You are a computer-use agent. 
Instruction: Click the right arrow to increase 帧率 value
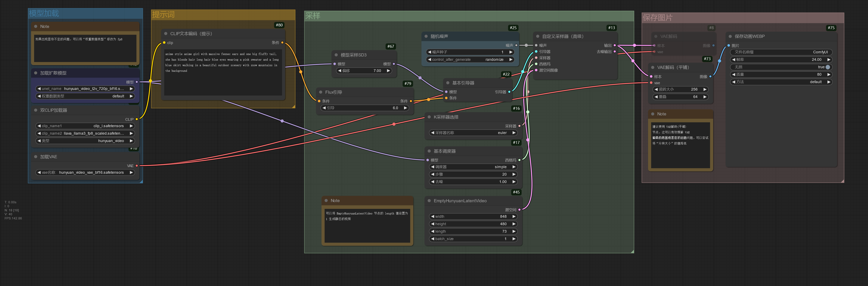(829, 60)
